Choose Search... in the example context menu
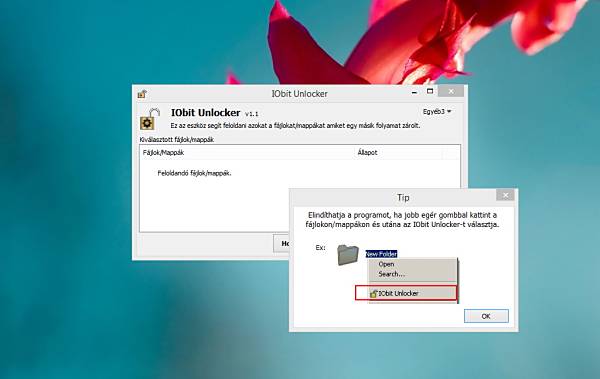Screen dimensions: 600x379 click(x=391, y=274)
